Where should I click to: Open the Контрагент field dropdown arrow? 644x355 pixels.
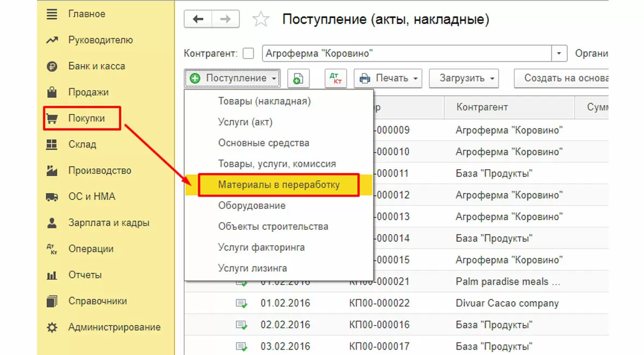click(560, 54)
